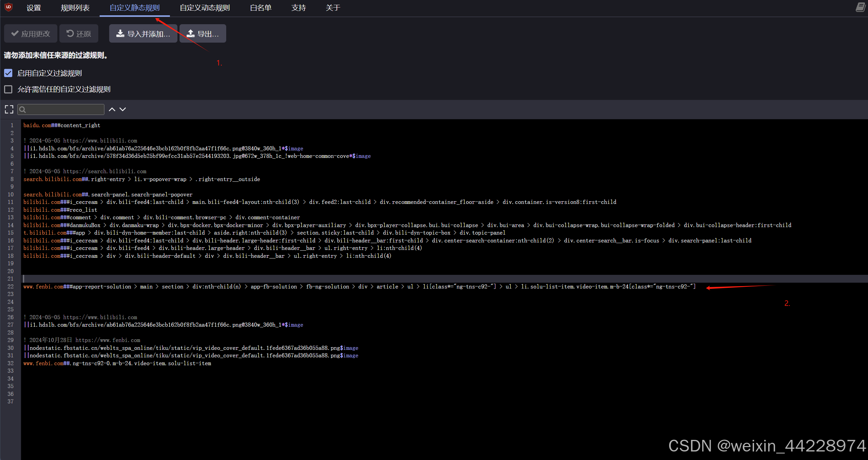Open the About tab
This screenshot has height=460, width=868.
(333, 8)
